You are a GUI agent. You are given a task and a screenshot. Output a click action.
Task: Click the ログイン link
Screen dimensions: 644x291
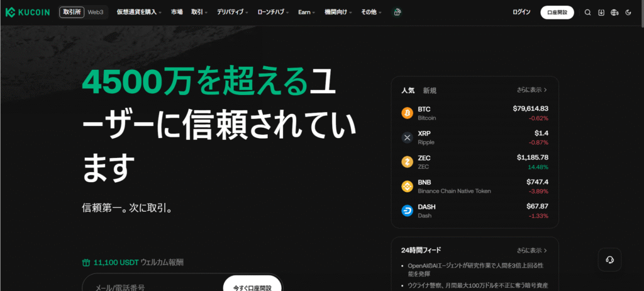(521, 13)
